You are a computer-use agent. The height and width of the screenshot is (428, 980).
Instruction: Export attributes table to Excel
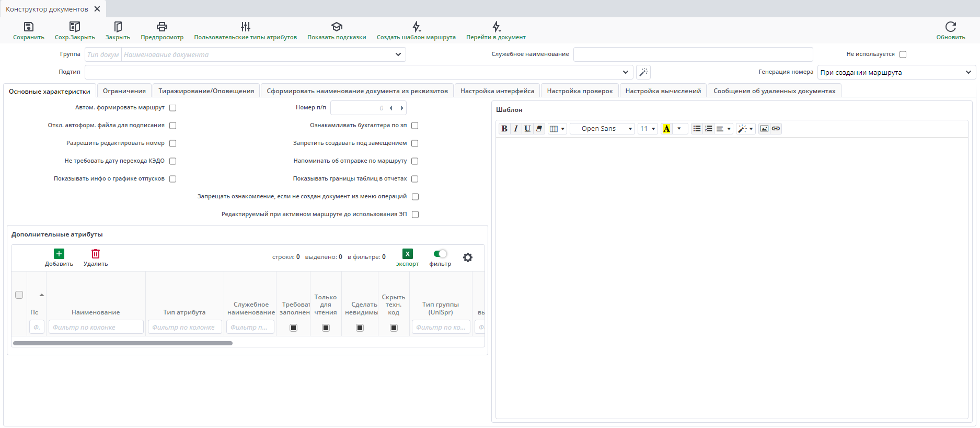[407, 254]
